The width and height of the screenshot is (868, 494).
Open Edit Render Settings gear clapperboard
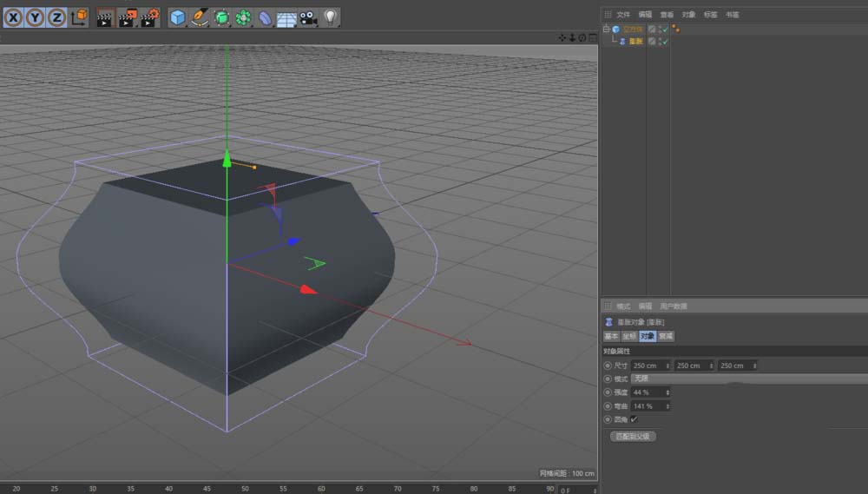pyautogui.click(x=149, y=16)
